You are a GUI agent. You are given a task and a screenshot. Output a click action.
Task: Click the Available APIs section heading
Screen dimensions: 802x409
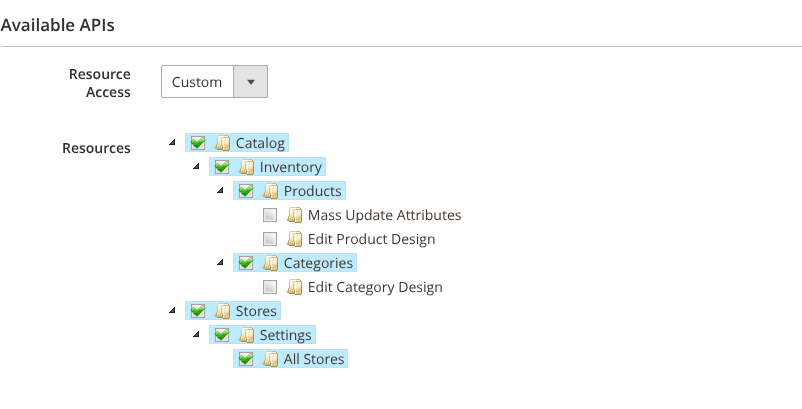[57, 25]
